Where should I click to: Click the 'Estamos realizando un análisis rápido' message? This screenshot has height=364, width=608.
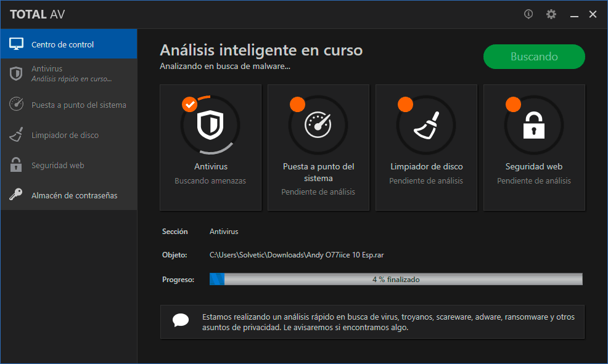tap(388, 322)
